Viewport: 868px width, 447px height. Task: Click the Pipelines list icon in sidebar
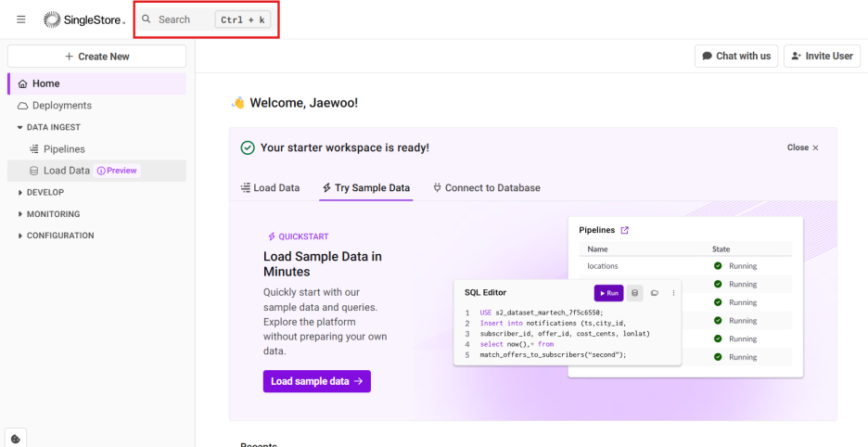click(x=33, y=149)
